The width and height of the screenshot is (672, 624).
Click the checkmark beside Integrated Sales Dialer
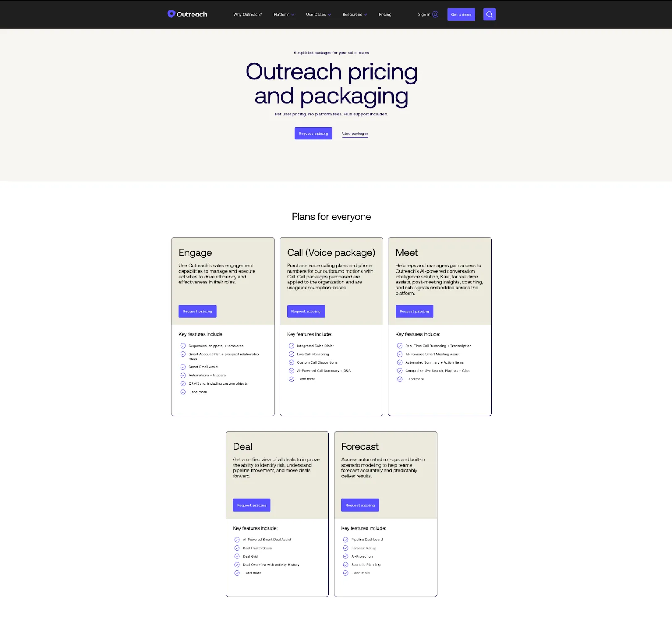pyautogui.click(x=291, y=345)
